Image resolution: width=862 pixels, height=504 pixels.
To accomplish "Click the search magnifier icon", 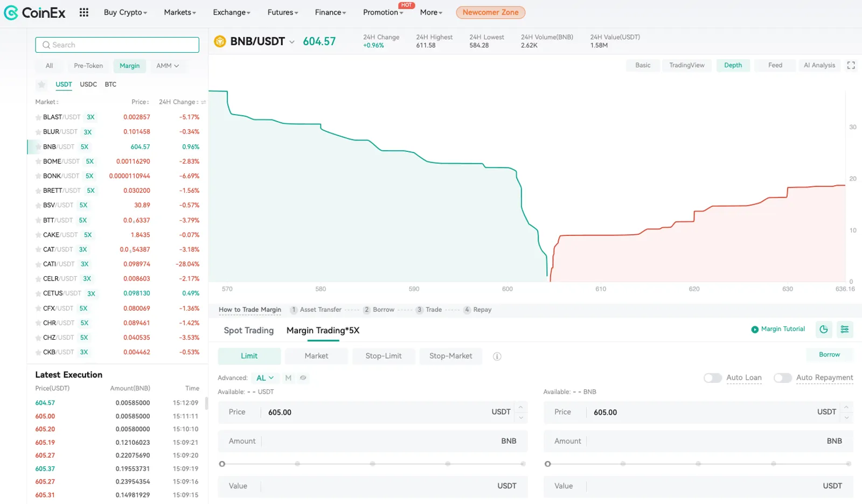I will (46, 45).
